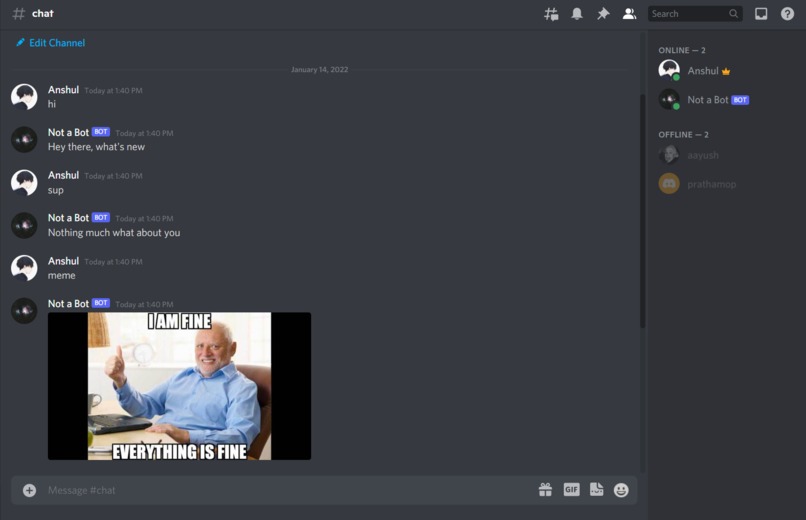
Task: Click Anshul username above 'meme'
Action: click(x=63, y=261)
